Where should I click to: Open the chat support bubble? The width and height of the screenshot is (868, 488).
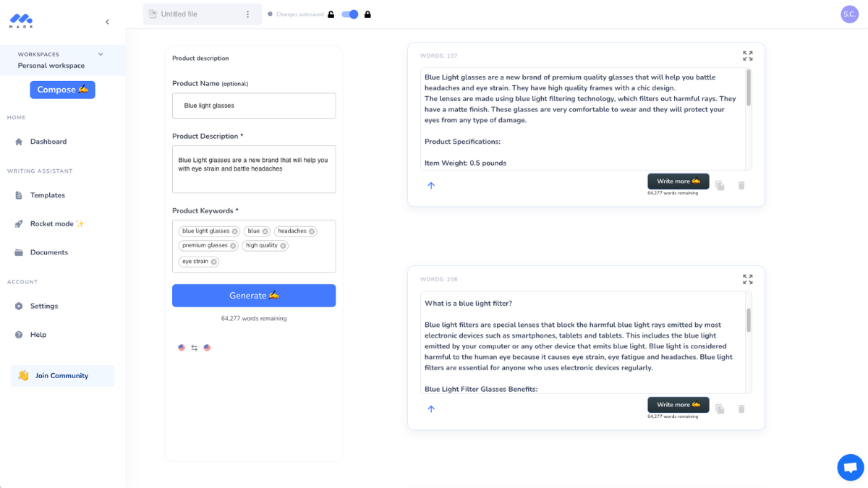pos(851,467)
